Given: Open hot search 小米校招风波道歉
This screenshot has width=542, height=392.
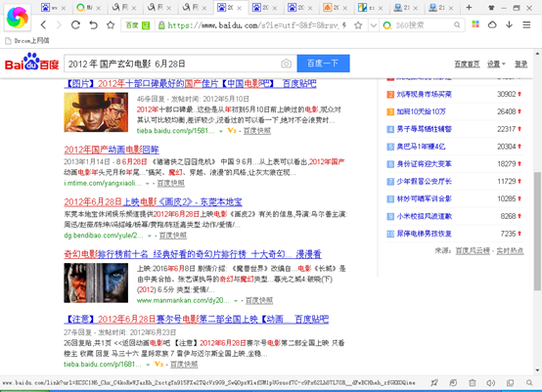Looking at the screenshot, I should [425, 216].
